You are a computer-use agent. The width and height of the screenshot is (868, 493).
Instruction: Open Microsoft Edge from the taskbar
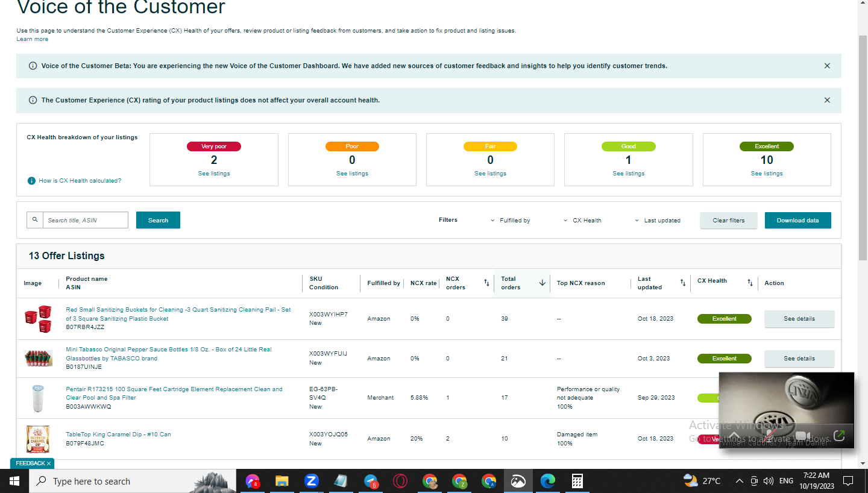click(547, 481)
